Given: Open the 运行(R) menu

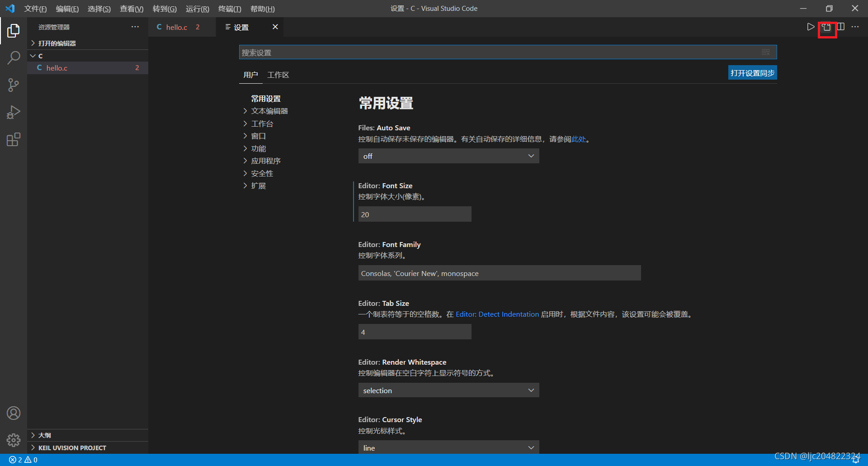Looking at the screenshot, I should pos(198,9).
